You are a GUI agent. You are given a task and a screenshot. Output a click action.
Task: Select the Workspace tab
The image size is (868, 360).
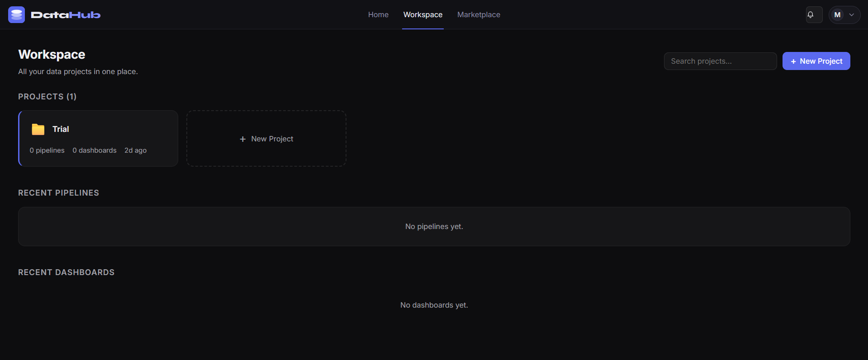click(x=423, y=14)
